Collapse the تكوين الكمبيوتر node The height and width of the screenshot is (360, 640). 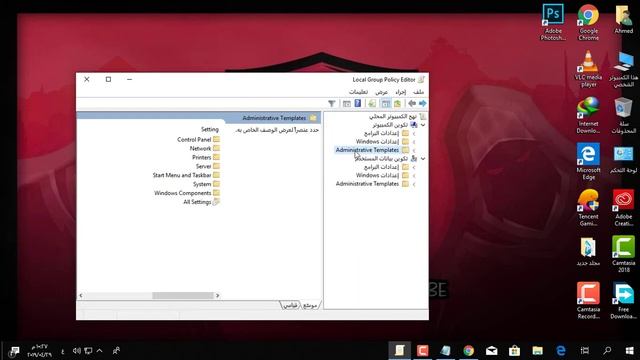click(x=423, y=125)
